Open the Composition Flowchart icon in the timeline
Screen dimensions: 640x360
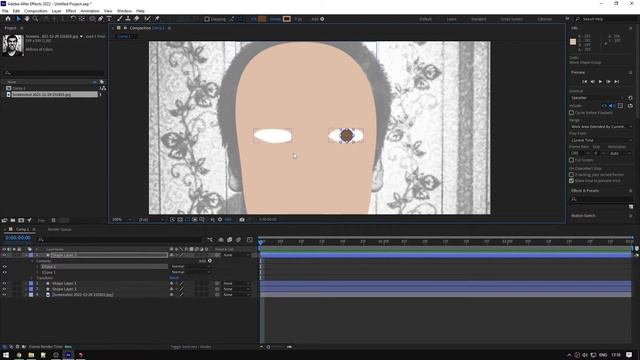[x=210, y=240]
